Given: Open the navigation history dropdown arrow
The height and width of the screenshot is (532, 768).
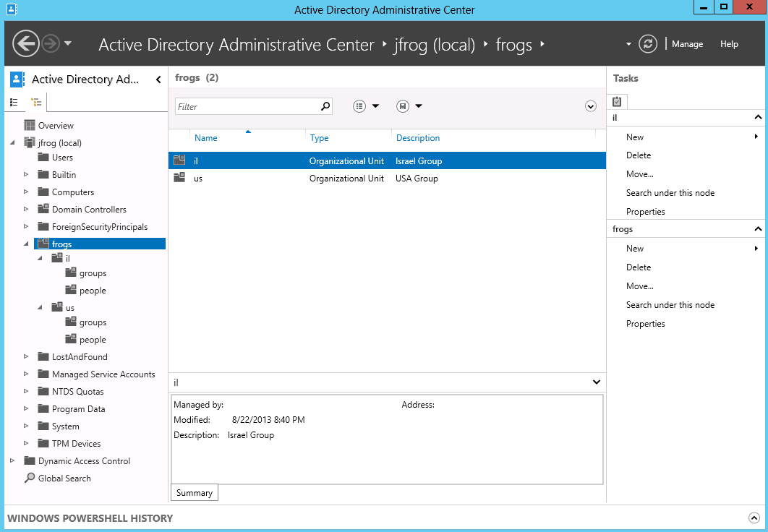Looking at the screenshot, I should (x=68, y=43).
